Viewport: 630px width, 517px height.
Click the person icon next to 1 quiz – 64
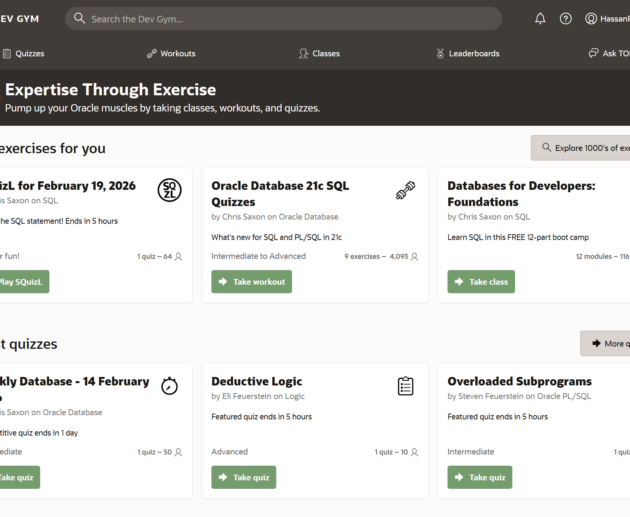[178, 256]
